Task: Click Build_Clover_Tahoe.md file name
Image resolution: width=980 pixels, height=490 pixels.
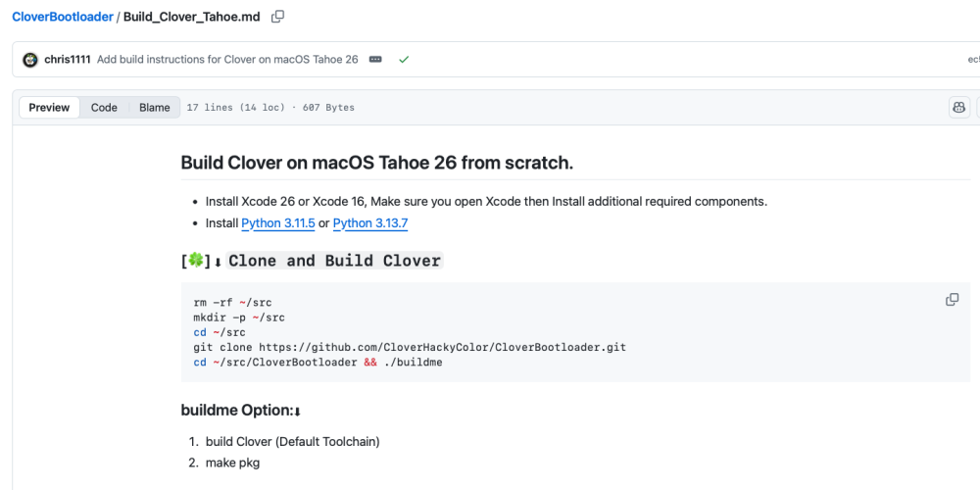Action: pyautogui.click(x=191, y=17)
